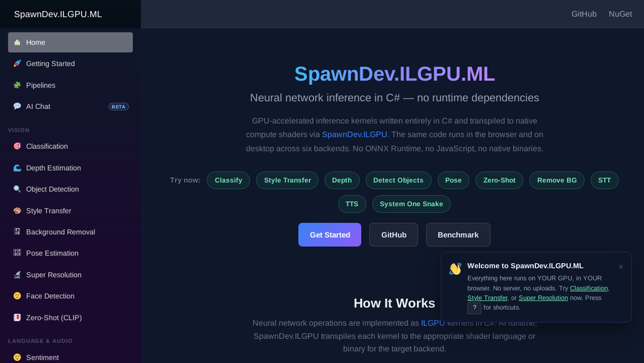Screen dimensions: 644x363
Task: Click the How It Works heading
Action: pos(394,303)
